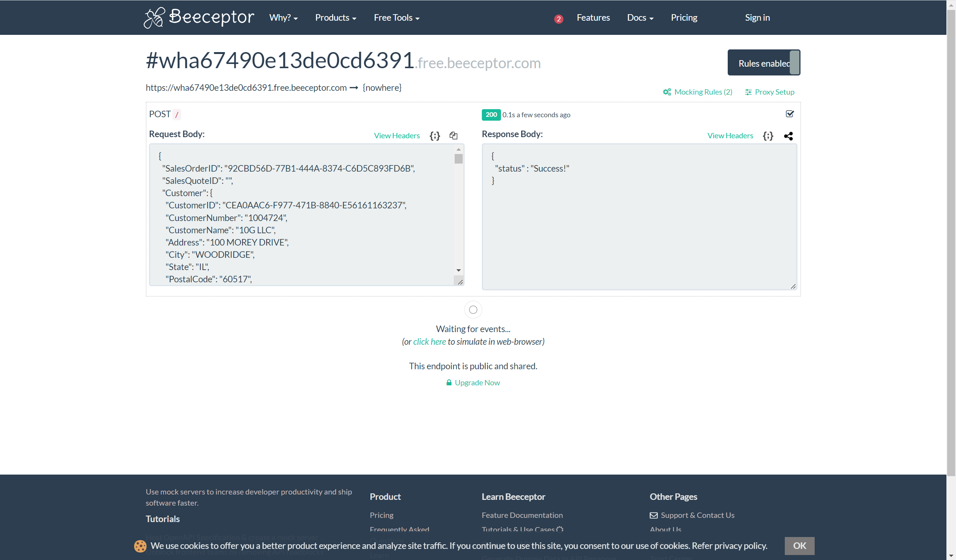This screenshot has height=560, width=956.
Task: Click Upgrade Now link
Action: pyautogui.click(x=477, y=382)
